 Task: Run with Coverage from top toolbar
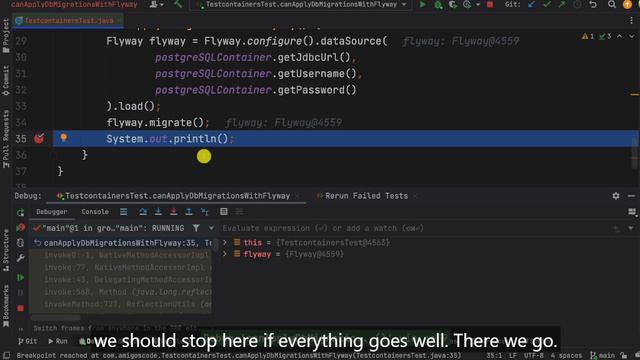tap(453, 4)
